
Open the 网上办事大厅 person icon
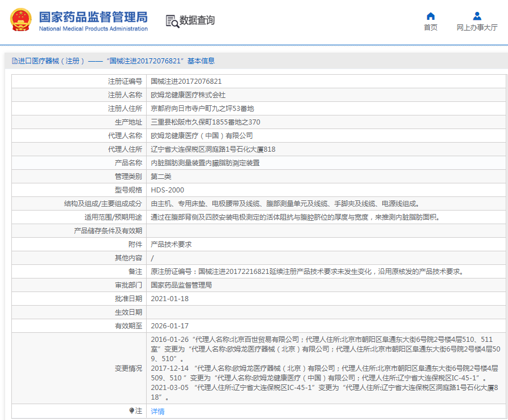click(x=477, y=16)
